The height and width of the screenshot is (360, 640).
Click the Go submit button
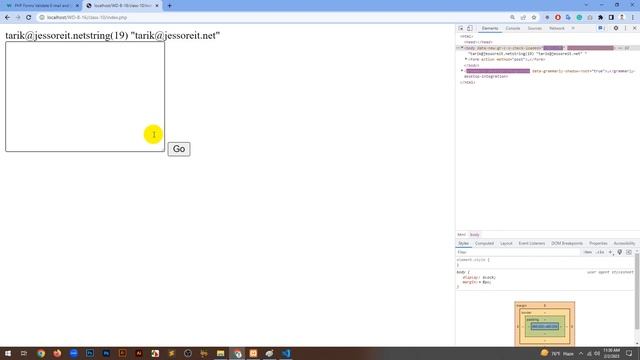179,149
